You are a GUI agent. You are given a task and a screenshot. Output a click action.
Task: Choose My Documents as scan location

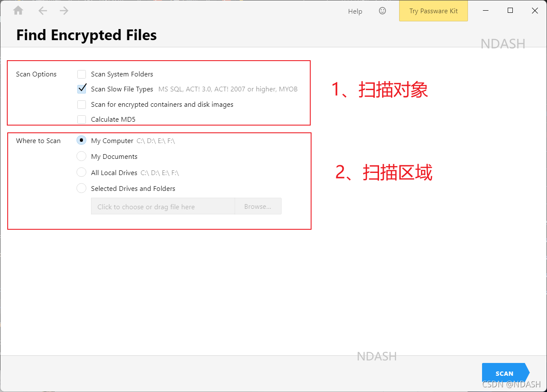81,156
